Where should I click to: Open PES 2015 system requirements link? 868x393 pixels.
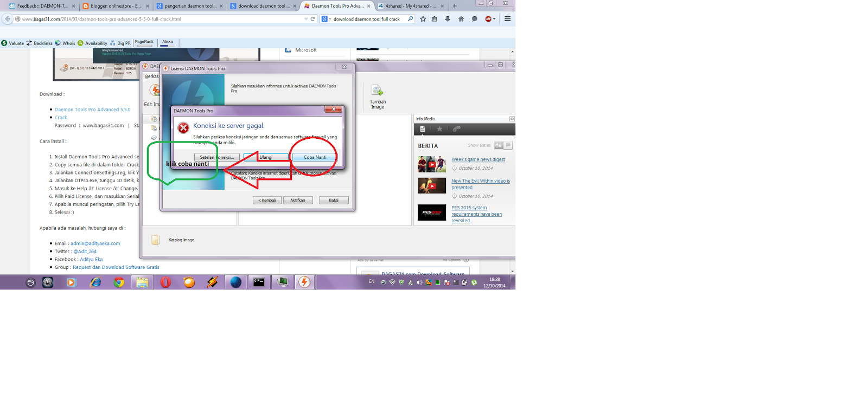(477, 214)
